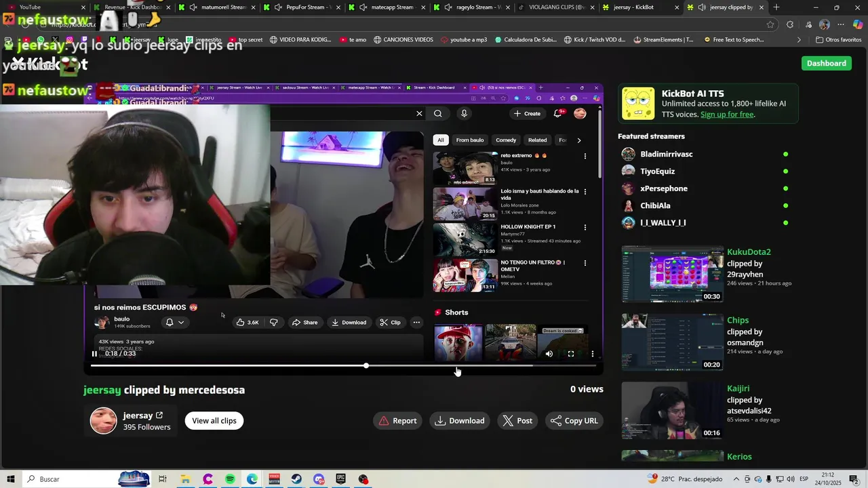Add page to favorites with star icon
The width and height of the screenshot is (868, 488).
(x=770, y=24)
